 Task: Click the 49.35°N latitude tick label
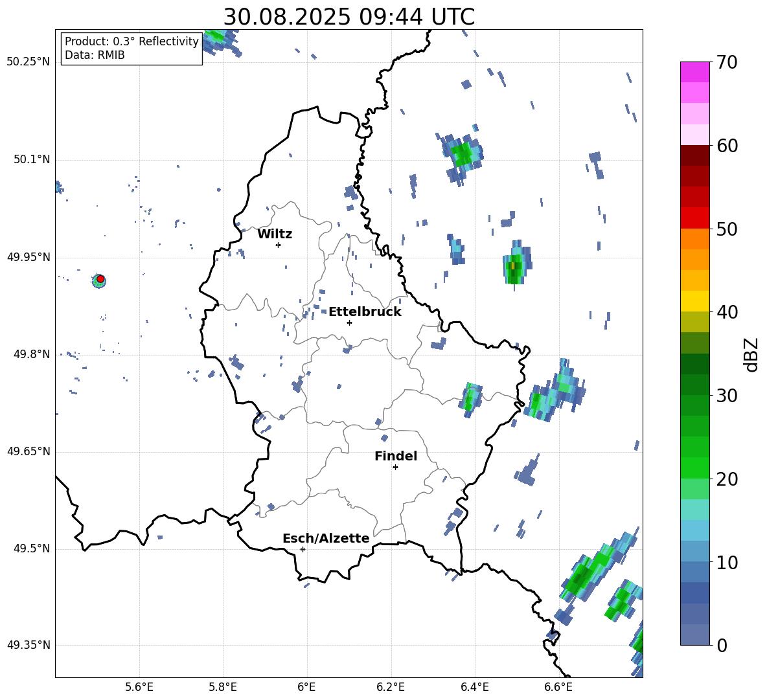click(29, 645)
